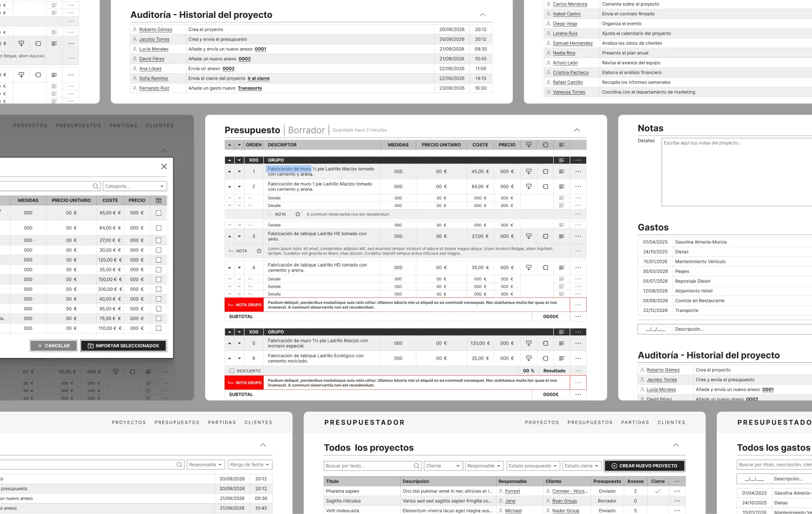Open PRESUPUESTOS tab beside the PRESUPUESTADOR logo
The height and width of the screenshot is (514, 812).
590,422
